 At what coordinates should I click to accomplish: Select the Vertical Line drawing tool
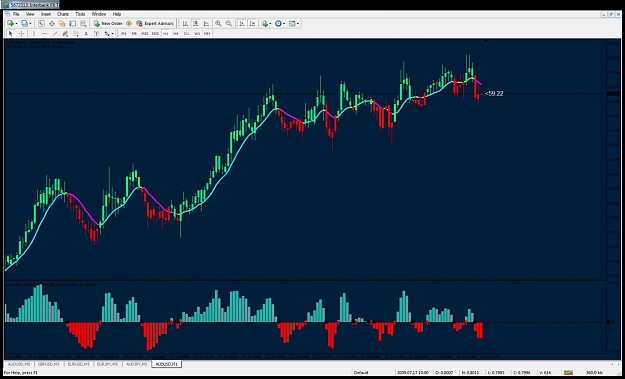point(34,33)
